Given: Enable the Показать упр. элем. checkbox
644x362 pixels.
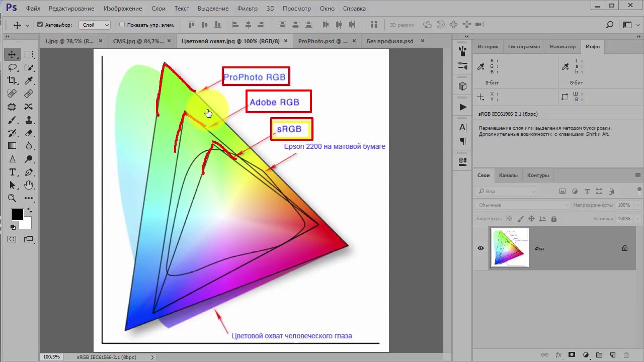Looking at the screenshot, I should 122,25.
